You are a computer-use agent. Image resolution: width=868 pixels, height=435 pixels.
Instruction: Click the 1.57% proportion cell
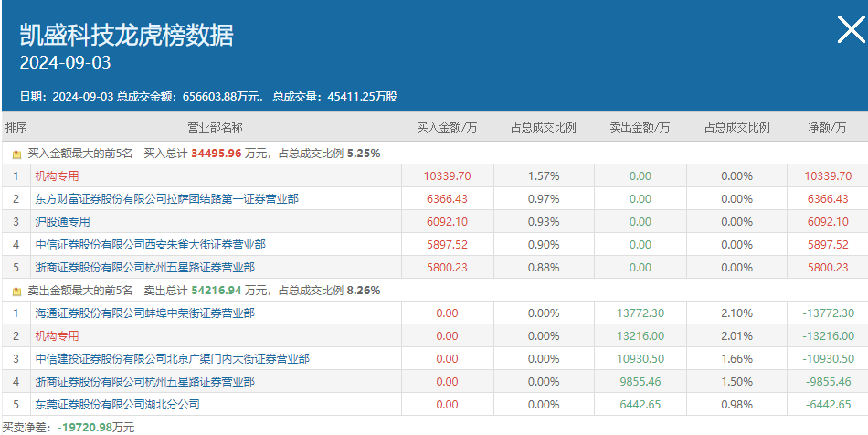tap(544, 176)
